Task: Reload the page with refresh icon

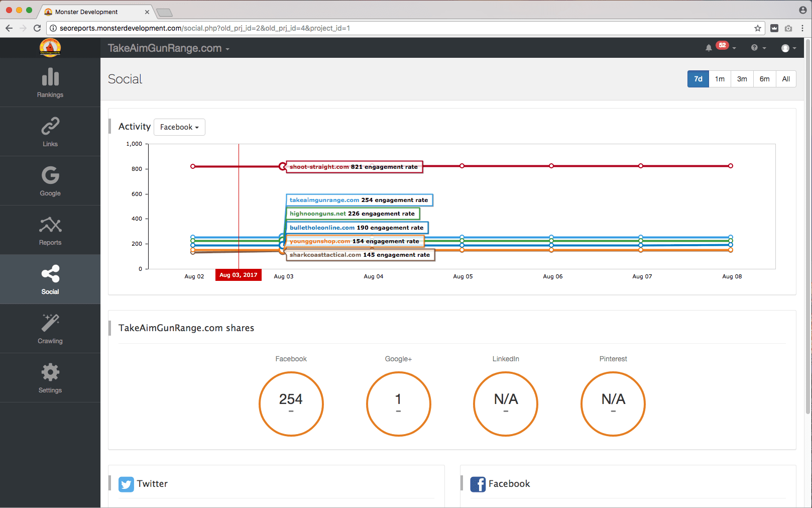Action: 37,28
